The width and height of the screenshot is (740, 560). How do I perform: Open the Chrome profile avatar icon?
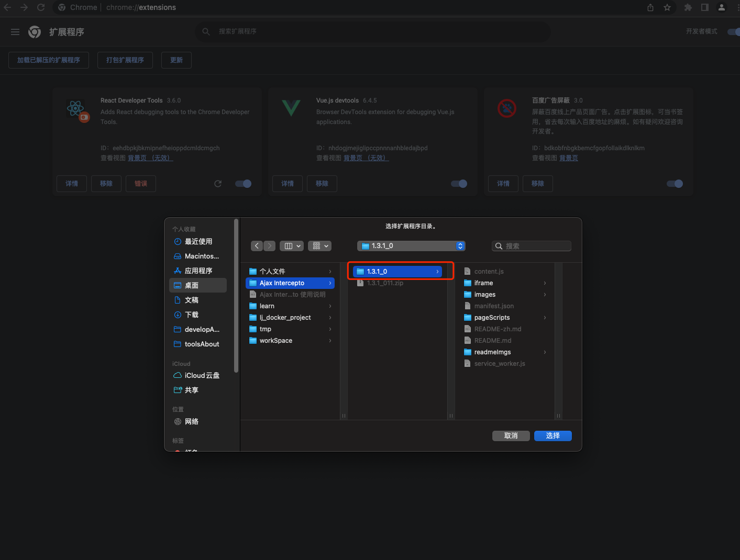722,7
